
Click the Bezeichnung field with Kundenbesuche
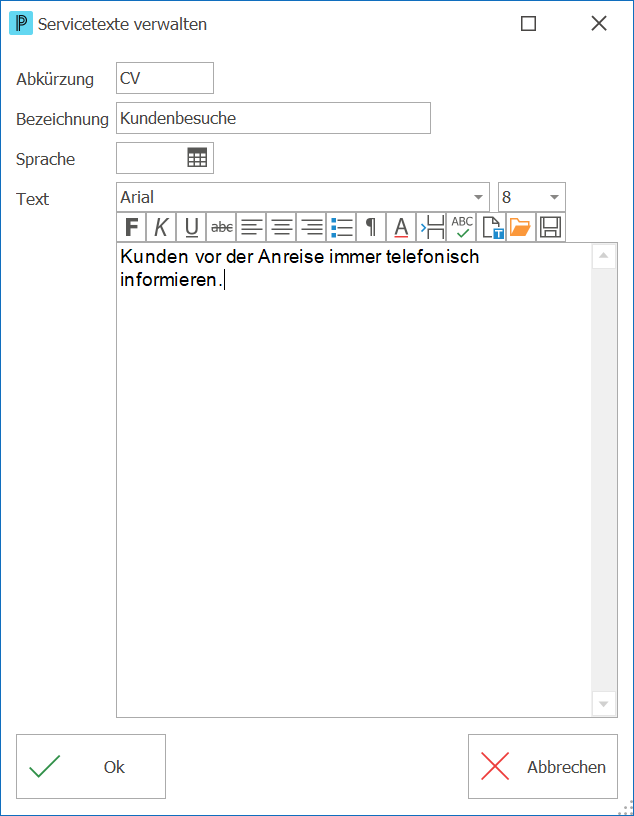coord(273,118)
